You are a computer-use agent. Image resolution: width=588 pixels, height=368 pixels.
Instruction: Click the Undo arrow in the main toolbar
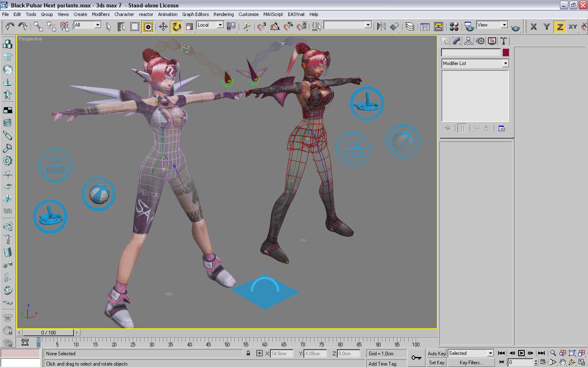point(10,27)
